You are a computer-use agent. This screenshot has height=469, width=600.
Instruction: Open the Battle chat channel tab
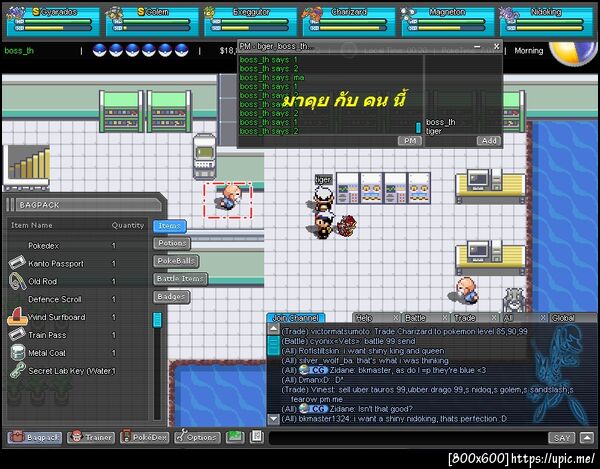[422, 318]
